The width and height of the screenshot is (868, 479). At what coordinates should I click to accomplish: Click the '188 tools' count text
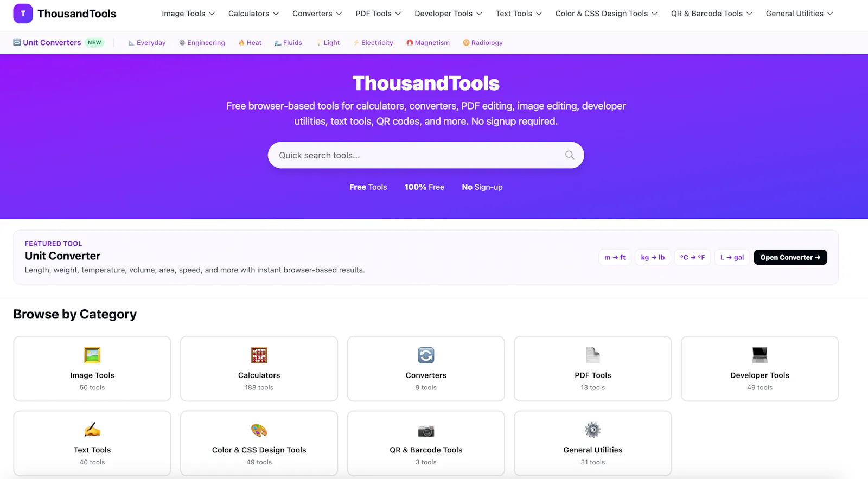pos(259,387)
